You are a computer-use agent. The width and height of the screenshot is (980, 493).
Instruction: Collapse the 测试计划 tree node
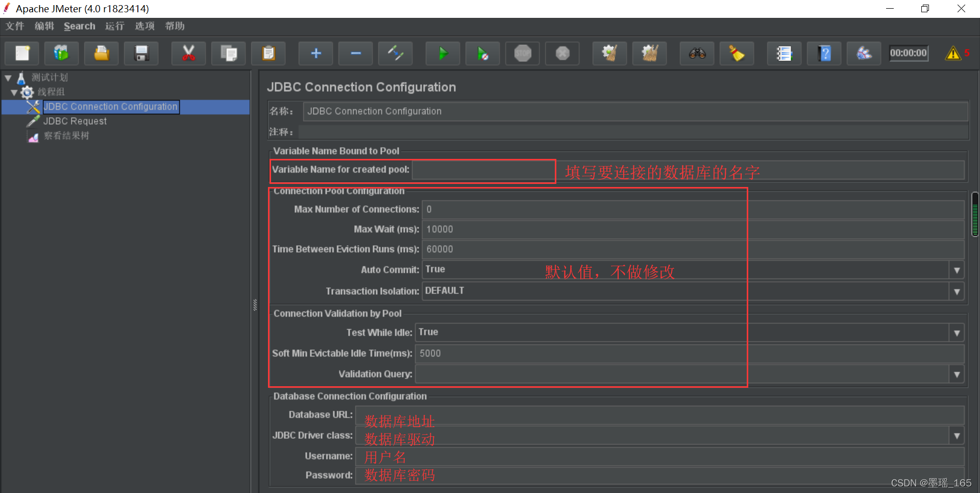pyautogui.click(x=8, y=78)
